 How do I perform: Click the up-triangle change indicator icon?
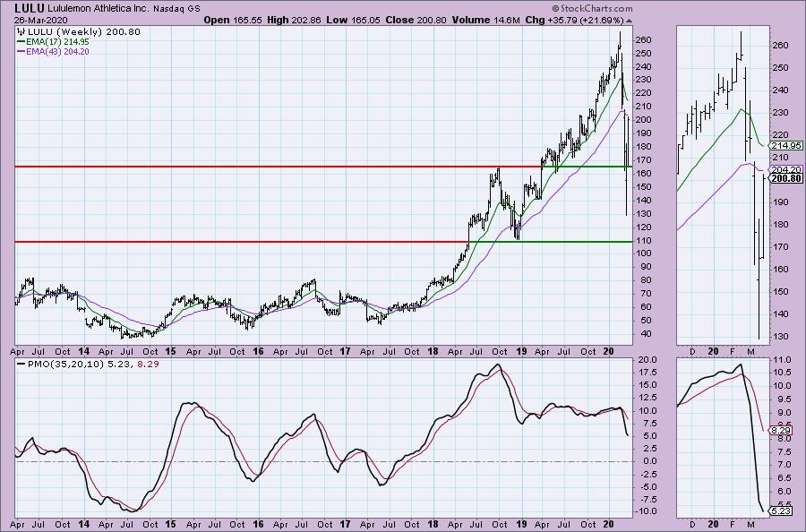coord(630,21)
